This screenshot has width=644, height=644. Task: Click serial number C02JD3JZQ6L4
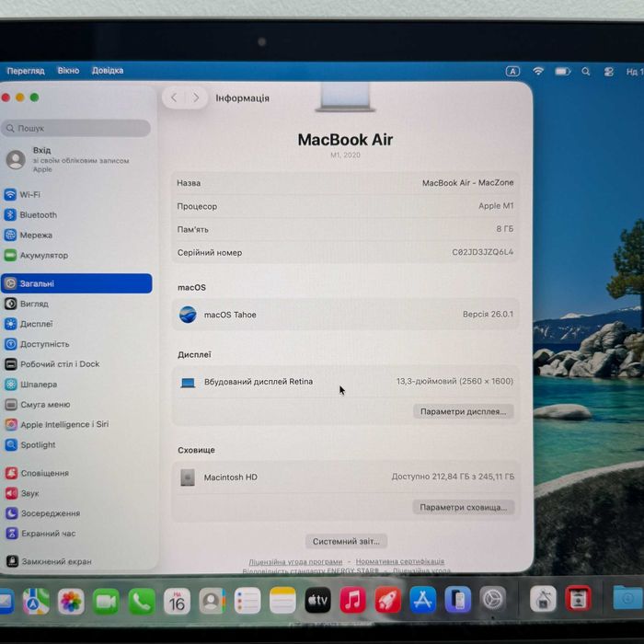point(482,252)
